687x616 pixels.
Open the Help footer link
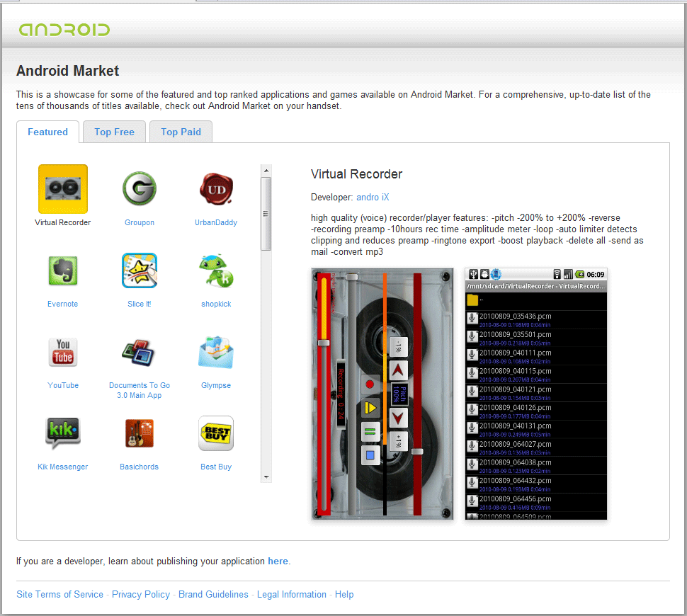(344, 595)
